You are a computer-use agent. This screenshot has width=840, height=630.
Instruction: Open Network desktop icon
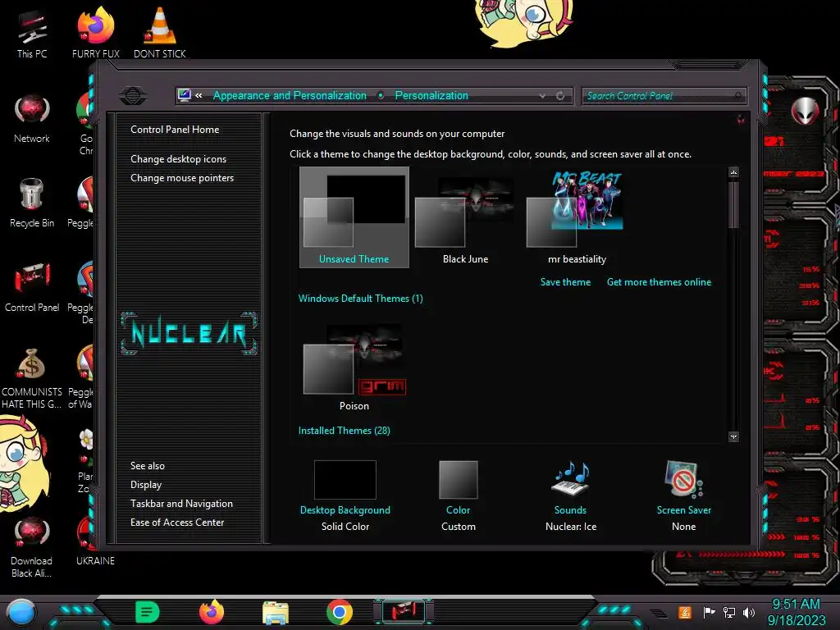(32, 118)
